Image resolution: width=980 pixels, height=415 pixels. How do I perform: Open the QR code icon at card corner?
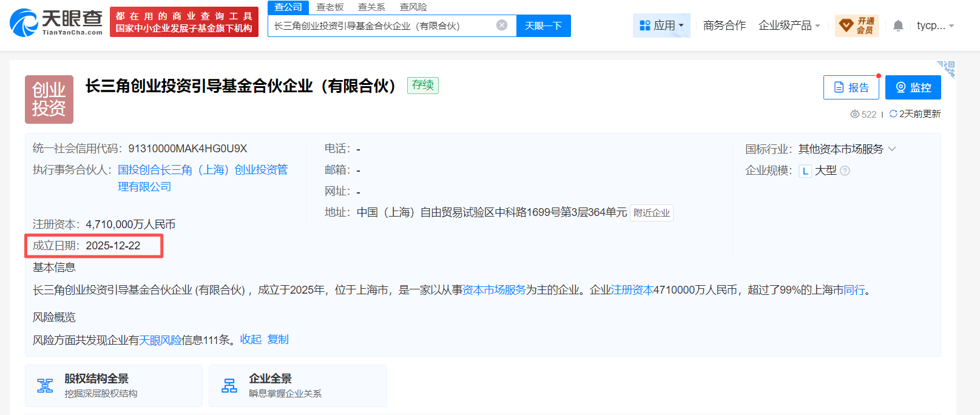(x=947, y=69)
